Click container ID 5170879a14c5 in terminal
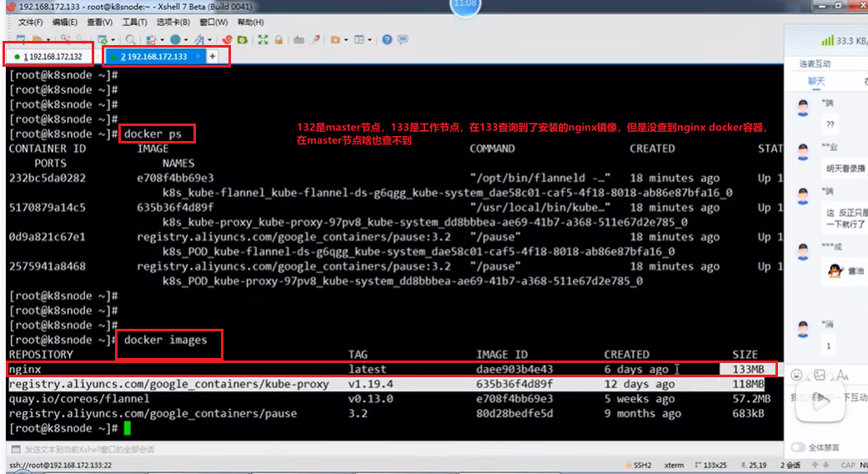This screenshot has height=474, width=868. (x=47, y=208)
